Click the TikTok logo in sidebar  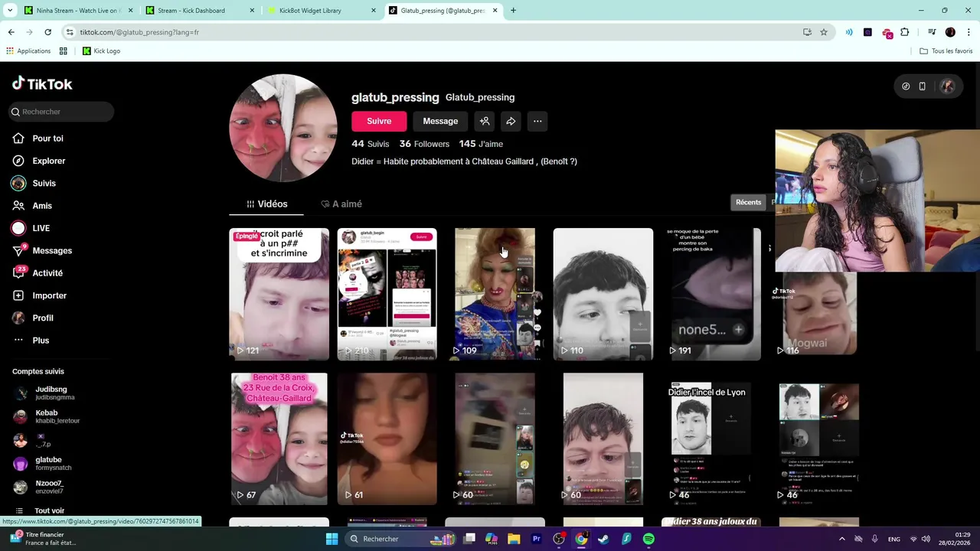click(42, 83)
